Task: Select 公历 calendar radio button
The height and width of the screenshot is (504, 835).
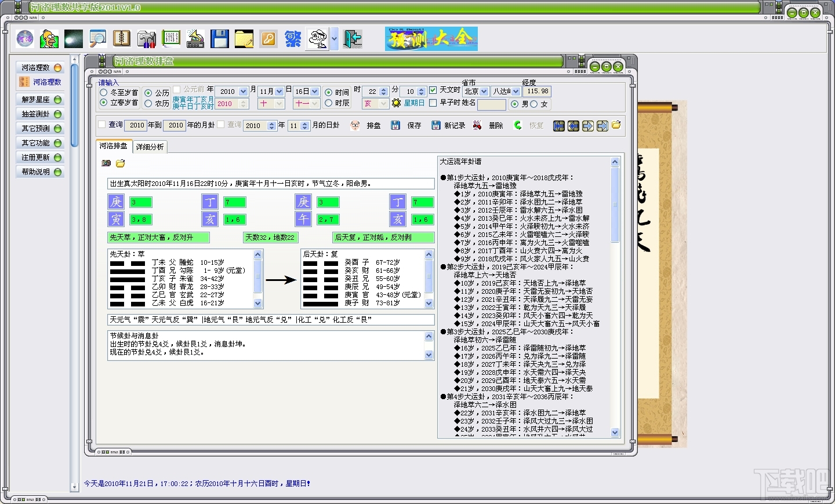Action: (x=148, y=93)
